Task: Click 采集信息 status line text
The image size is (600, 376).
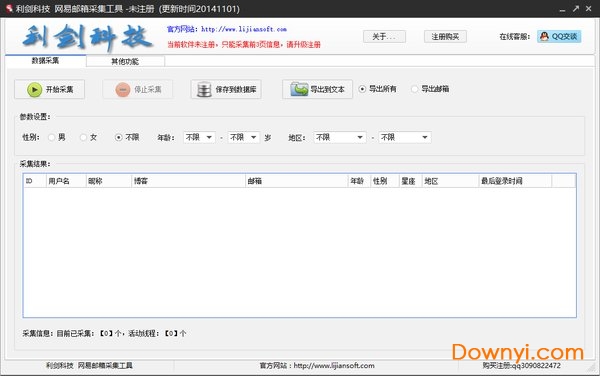Action: pos(104,334)
